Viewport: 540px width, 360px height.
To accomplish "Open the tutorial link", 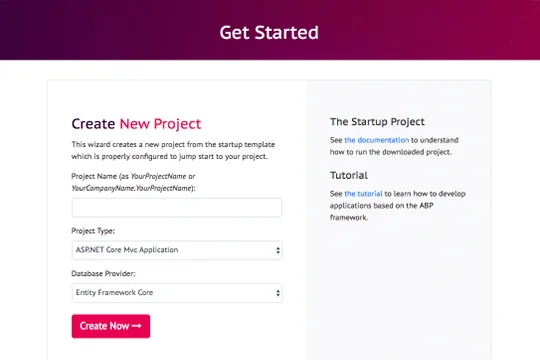I will click(363, 194).
